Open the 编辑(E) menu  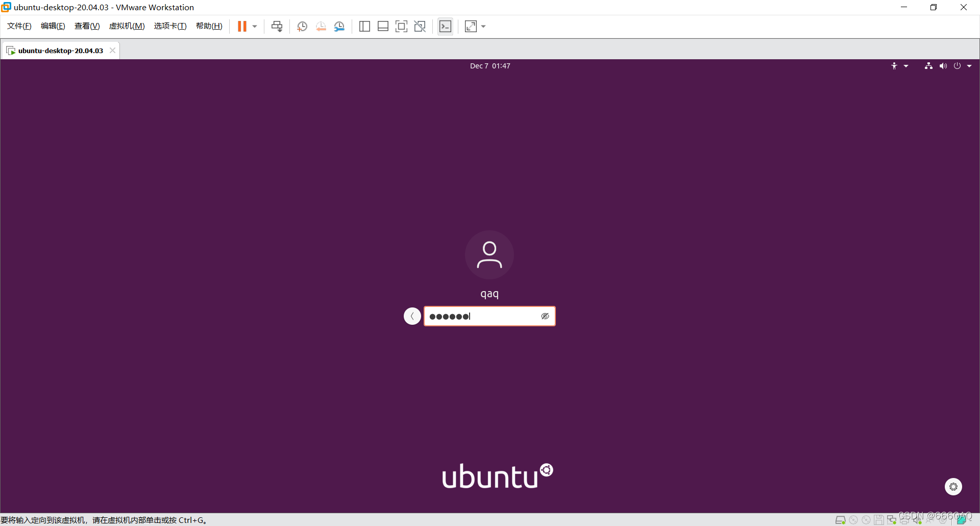(x=53, y=26)
